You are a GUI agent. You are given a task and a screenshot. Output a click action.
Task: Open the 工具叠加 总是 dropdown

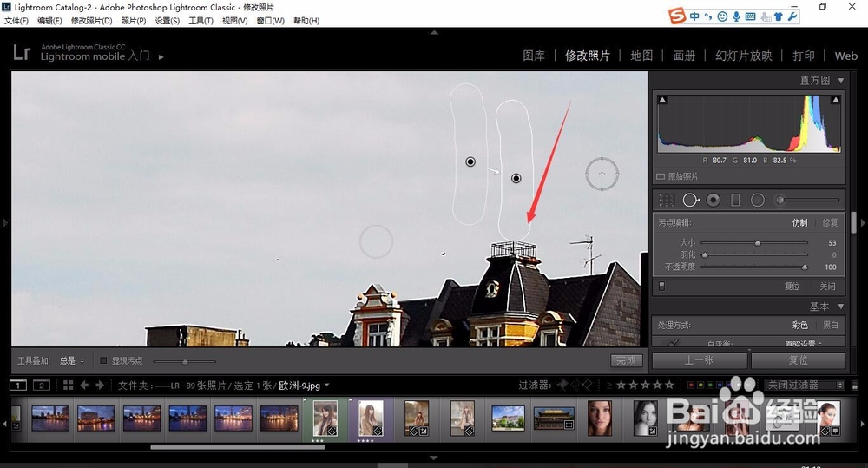coord(72,360)
